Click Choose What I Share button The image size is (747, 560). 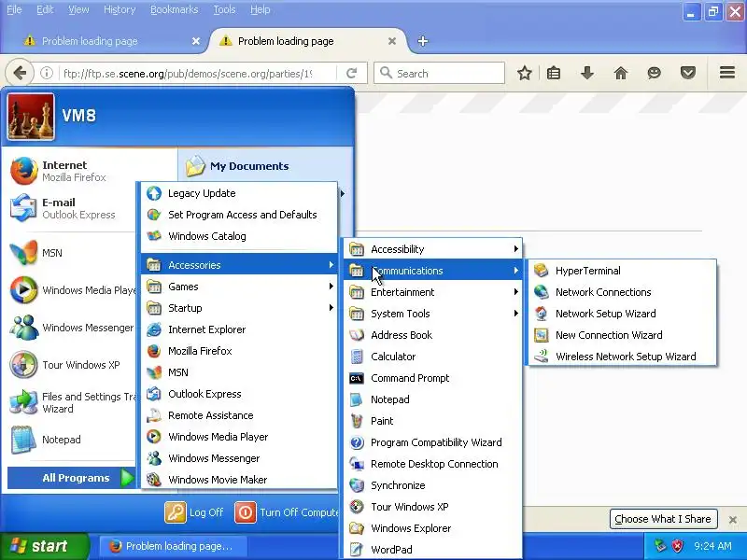[x=663, y=519]
